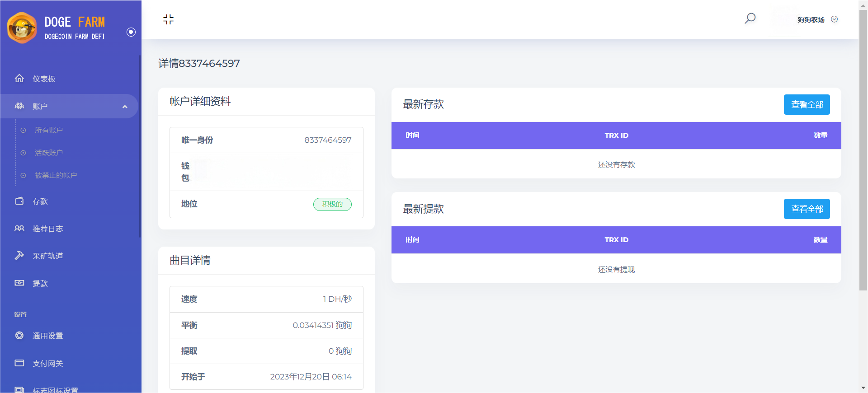Toggle the sidebar radio button near logo
The height and width of the screenshot is (393, 868).
pos(131,32)
